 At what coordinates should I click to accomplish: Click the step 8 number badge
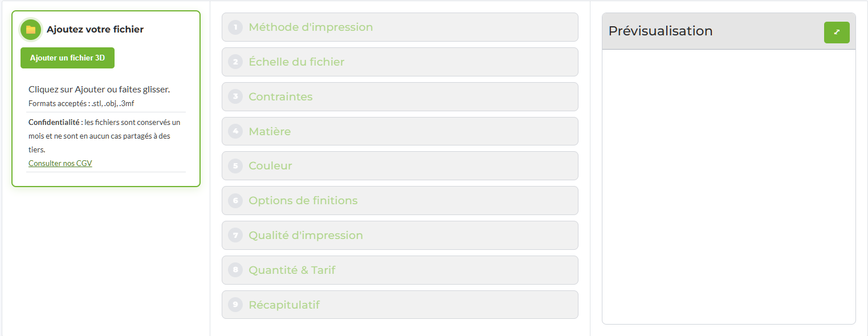point(235,270)
